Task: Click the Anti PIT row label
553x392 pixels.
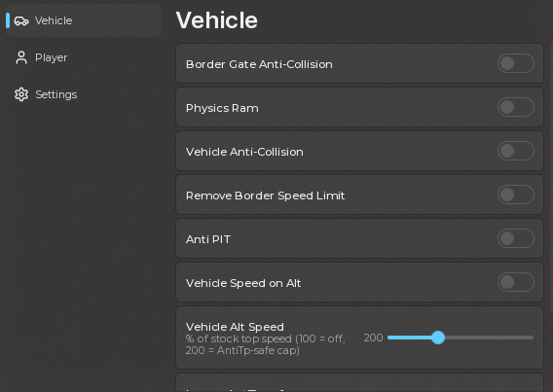Action: click(208, 239)
